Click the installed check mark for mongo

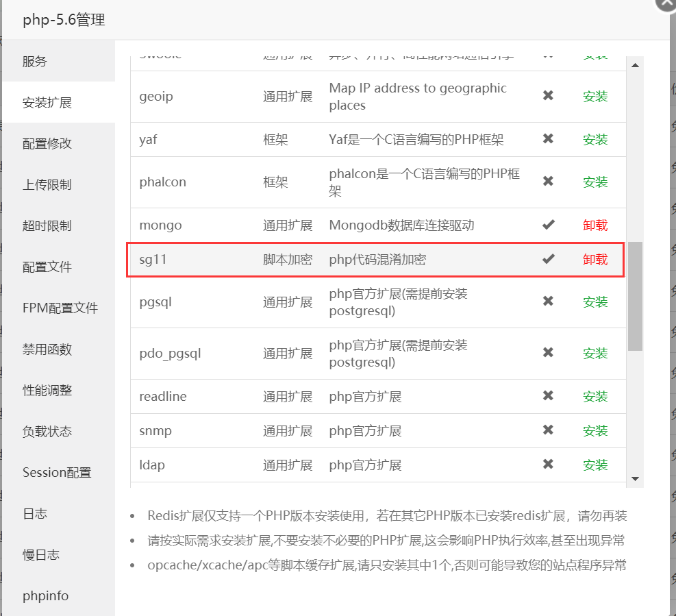click(548, 224)
